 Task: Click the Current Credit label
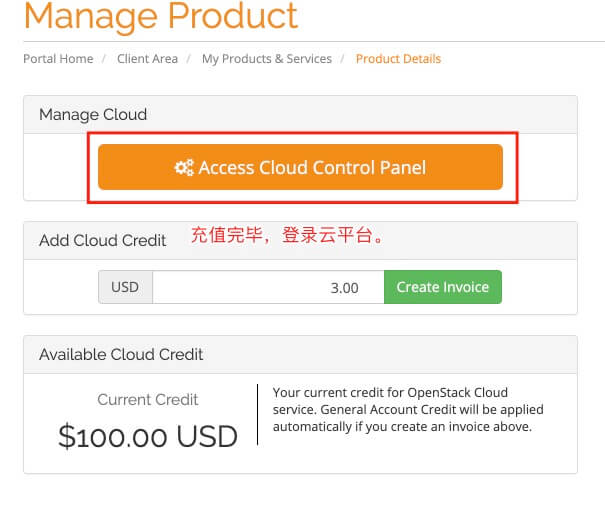148,400
